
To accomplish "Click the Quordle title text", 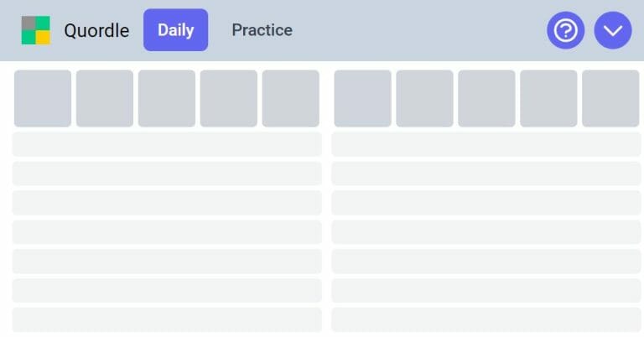I will coord(96,30).
